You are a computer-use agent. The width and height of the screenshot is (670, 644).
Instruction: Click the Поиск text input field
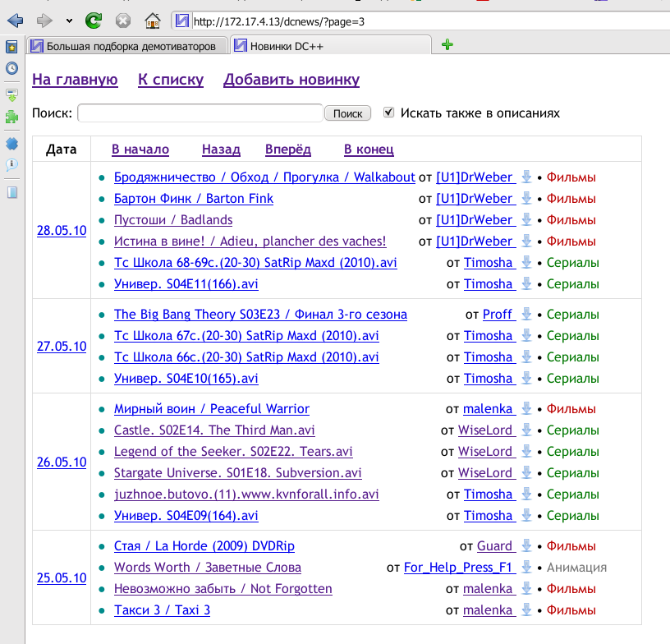[x=200, y=113]
